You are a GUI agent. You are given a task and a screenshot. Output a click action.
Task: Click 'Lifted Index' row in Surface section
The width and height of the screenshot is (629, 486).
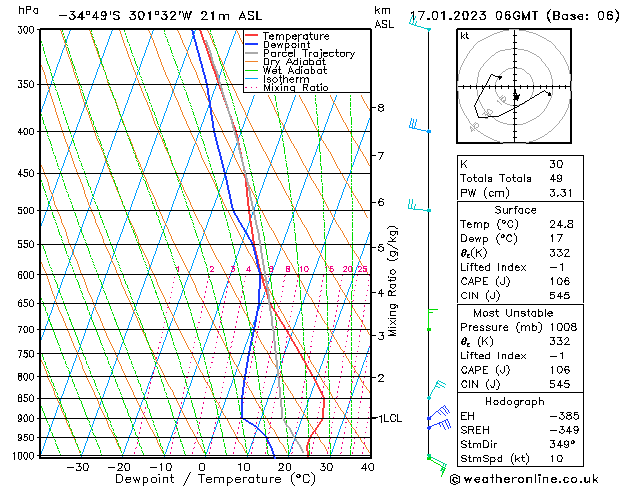(520, 267)
